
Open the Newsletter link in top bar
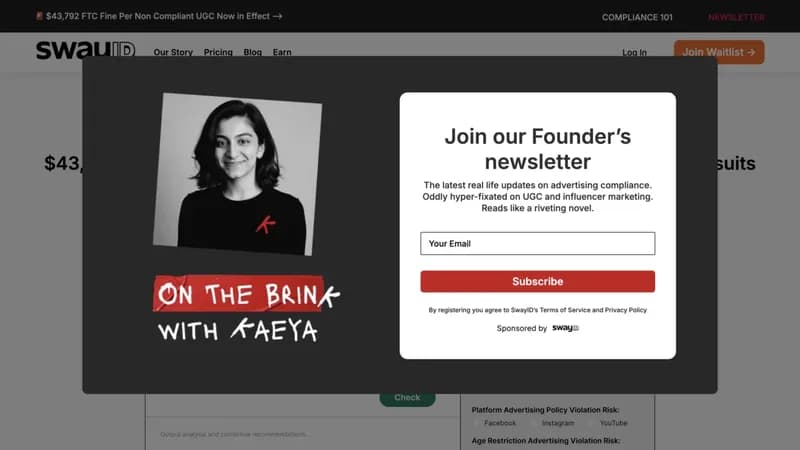point(736,17)
